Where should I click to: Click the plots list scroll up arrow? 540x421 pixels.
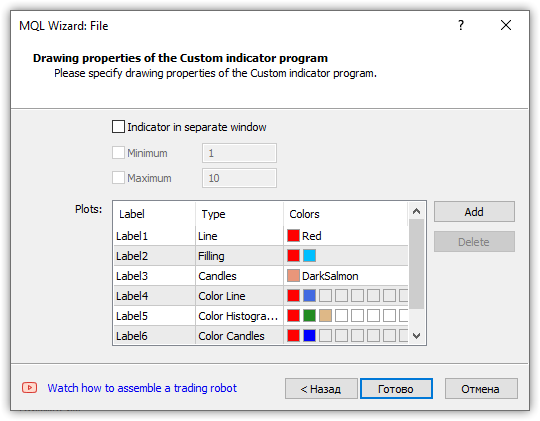(416, 211)
